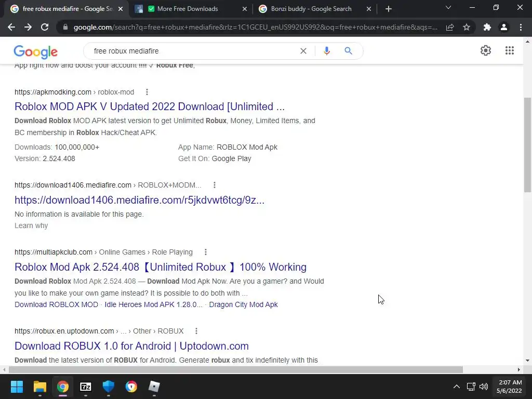Open options for download1406.mediafire.com result
Viewport: 532px width, 399px height.
[x=215, y=185]
